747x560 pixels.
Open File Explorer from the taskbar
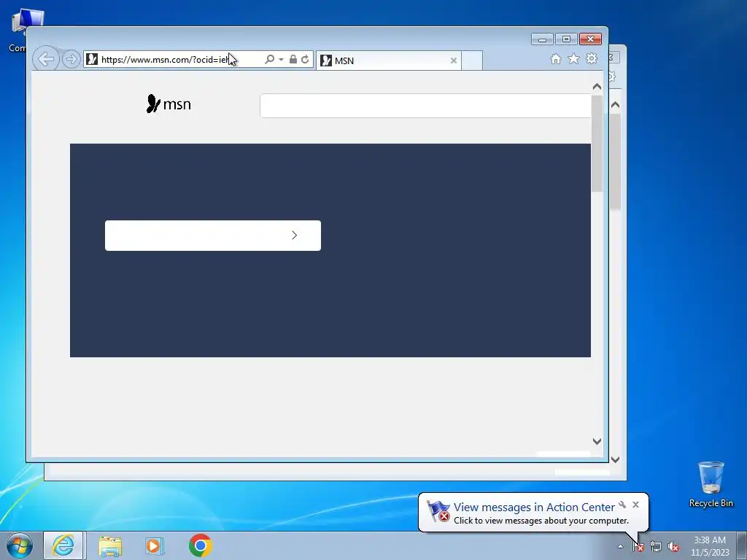point(110,545)
